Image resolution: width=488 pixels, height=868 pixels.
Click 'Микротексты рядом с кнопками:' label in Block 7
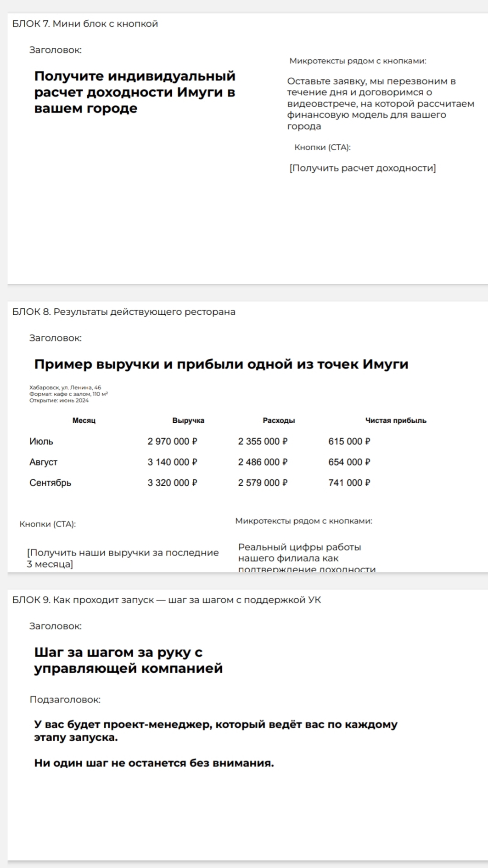click(358, 61)
